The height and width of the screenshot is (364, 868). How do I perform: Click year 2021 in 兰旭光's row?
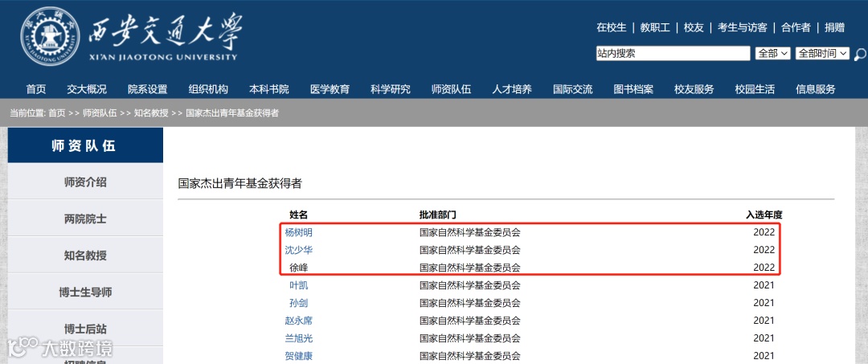[x=764, y=338]
